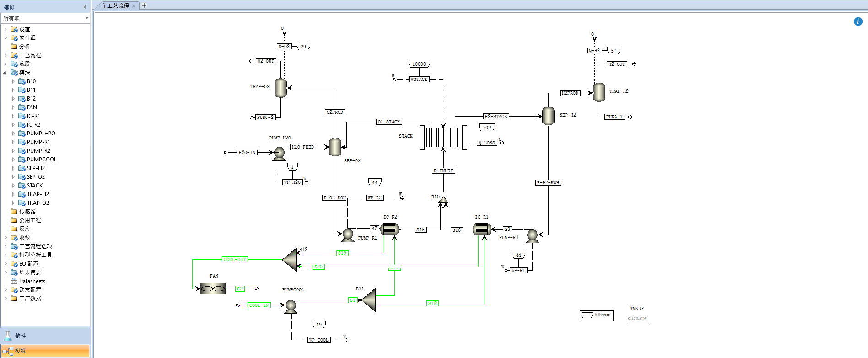Expand the 结果摘要 tree node
Image resolution: width=868 pixels, height=358 pixels.
click(5, 273)
